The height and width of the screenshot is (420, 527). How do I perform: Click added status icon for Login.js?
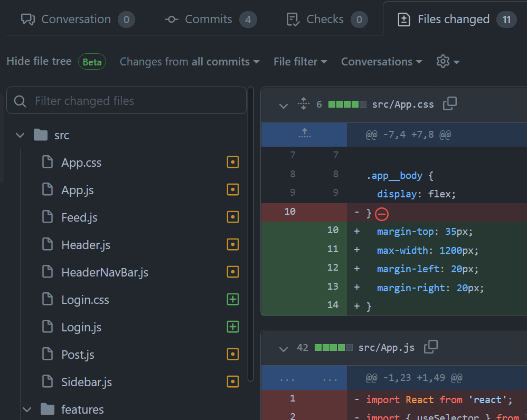[233, 327]
